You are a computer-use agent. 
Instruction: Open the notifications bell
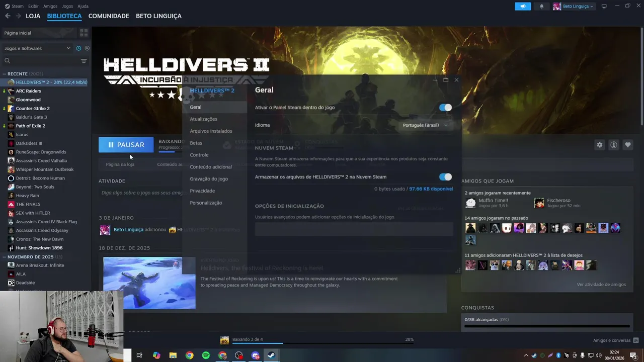coord(542,6)
